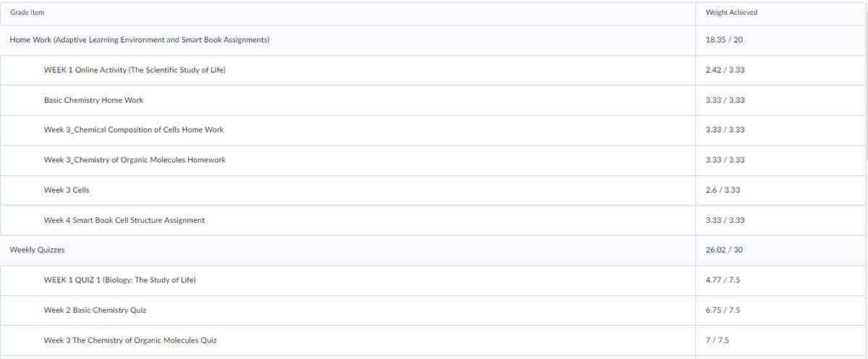The width and height of the screenshot is (868, 359).
Task: Click Organic Molecules Homework weight value
Action: [x=725, y=160]
